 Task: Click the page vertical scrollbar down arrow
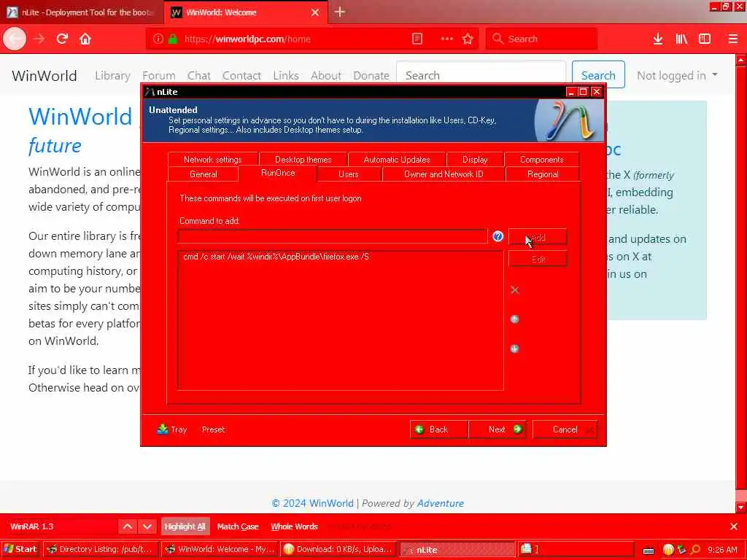(x=741, y=507)
